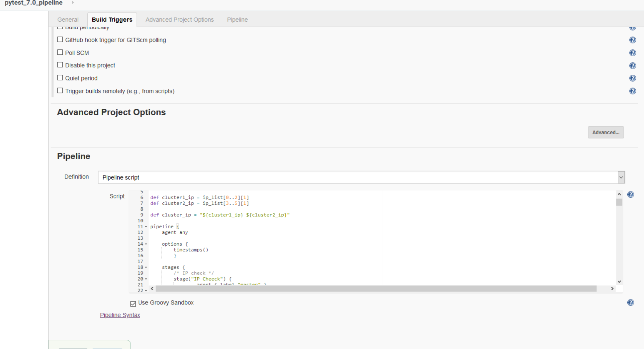Go to the Pipeline tab

click(237, 20)
